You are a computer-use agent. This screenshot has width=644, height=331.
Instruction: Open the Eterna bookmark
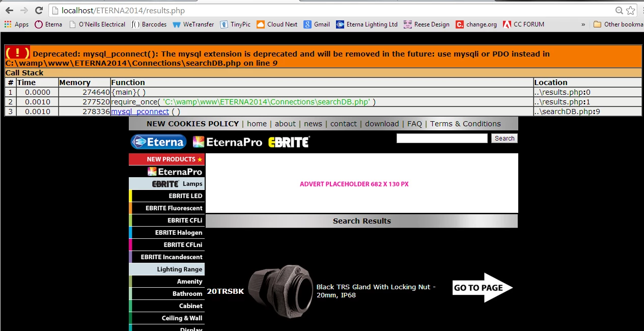tap(48, 24)
